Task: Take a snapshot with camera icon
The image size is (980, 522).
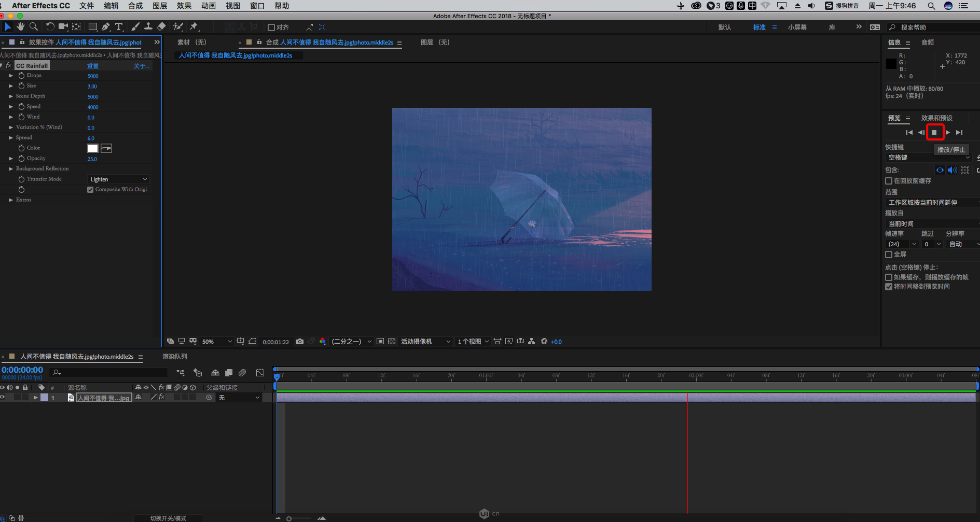Action: pyautogui.click(x=300, y=342)
